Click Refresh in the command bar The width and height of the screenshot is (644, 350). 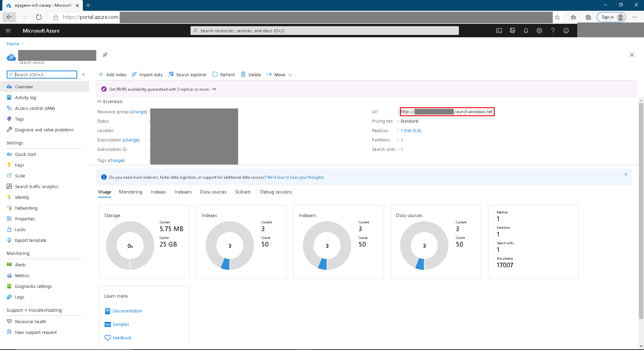[224, 75]
